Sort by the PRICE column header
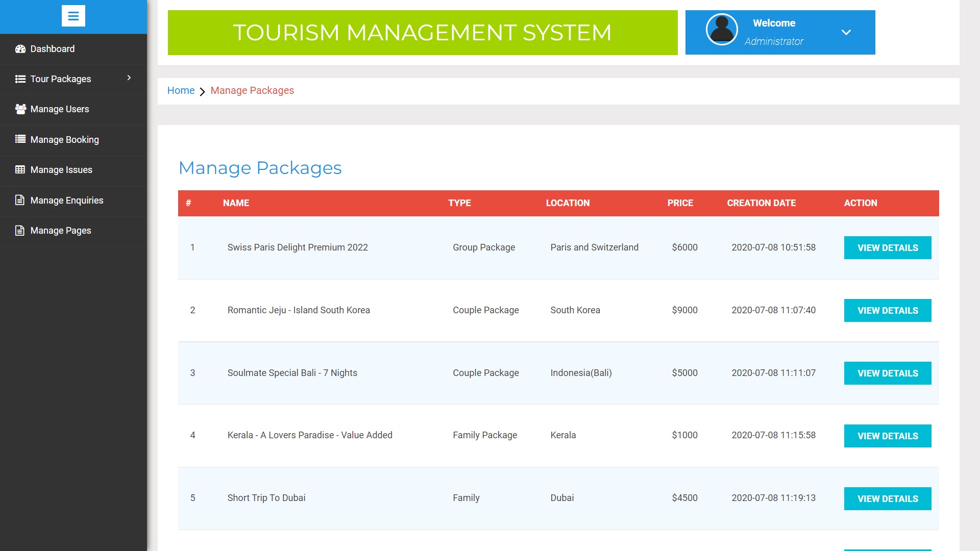980x551 pixels. 680,203
